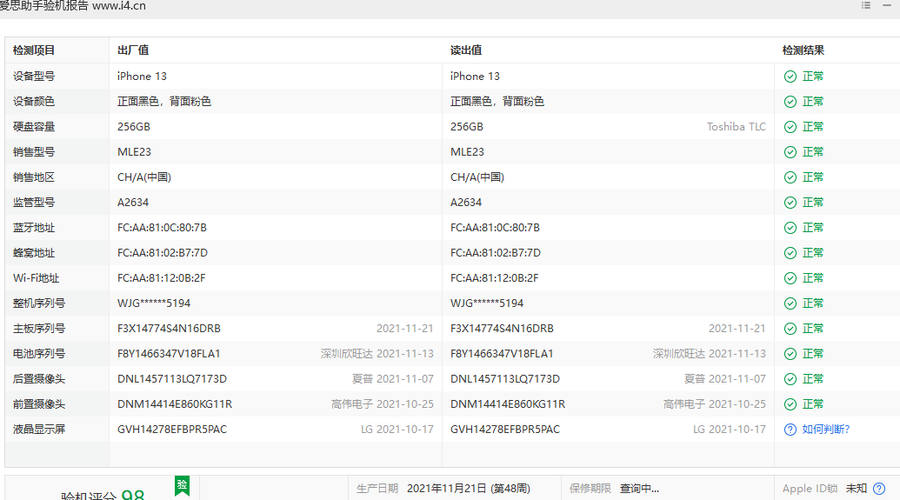This screenshot has height=500, width=900.
Task: Click the blue question icon in 液晶显示屏 row
Action: click(790, 429)
